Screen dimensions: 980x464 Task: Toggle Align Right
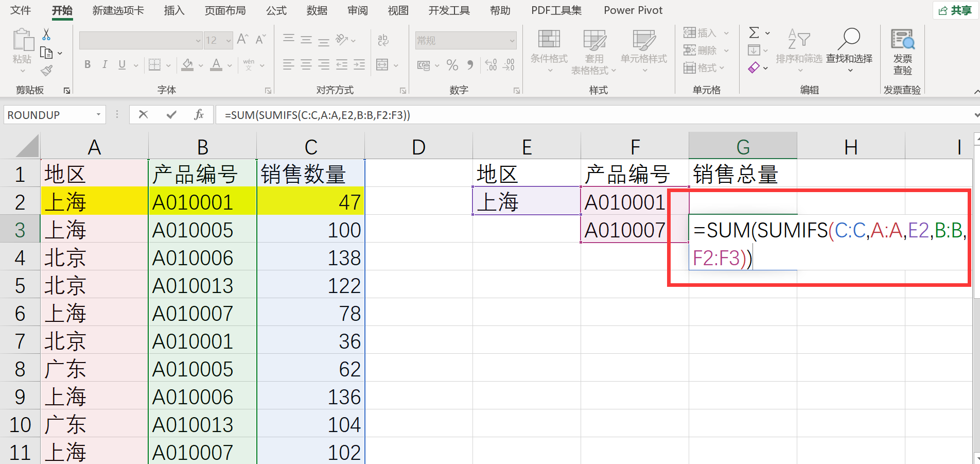pos(324,64)
